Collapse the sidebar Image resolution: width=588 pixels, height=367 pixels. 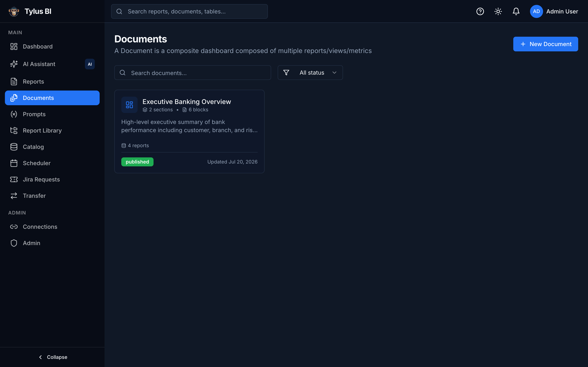click(52, 357)
